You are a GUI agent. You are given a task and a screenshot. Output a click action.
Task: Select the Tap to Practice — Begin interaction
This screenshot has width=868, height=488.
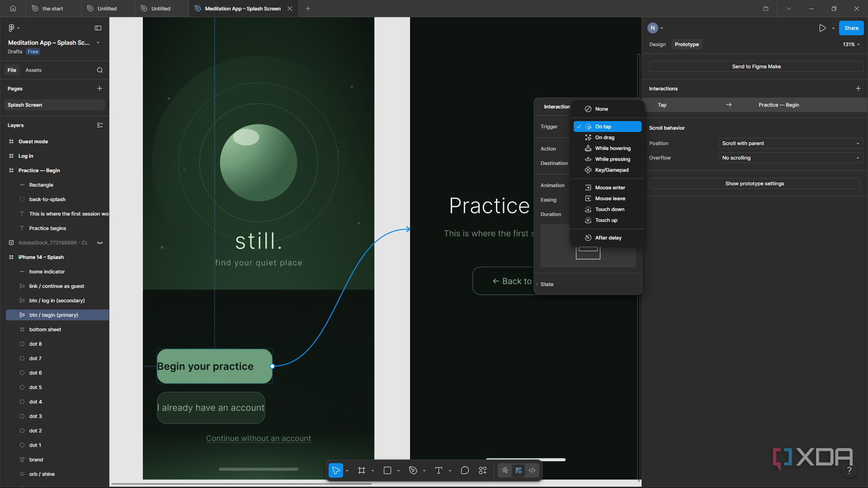coord(755,105)
